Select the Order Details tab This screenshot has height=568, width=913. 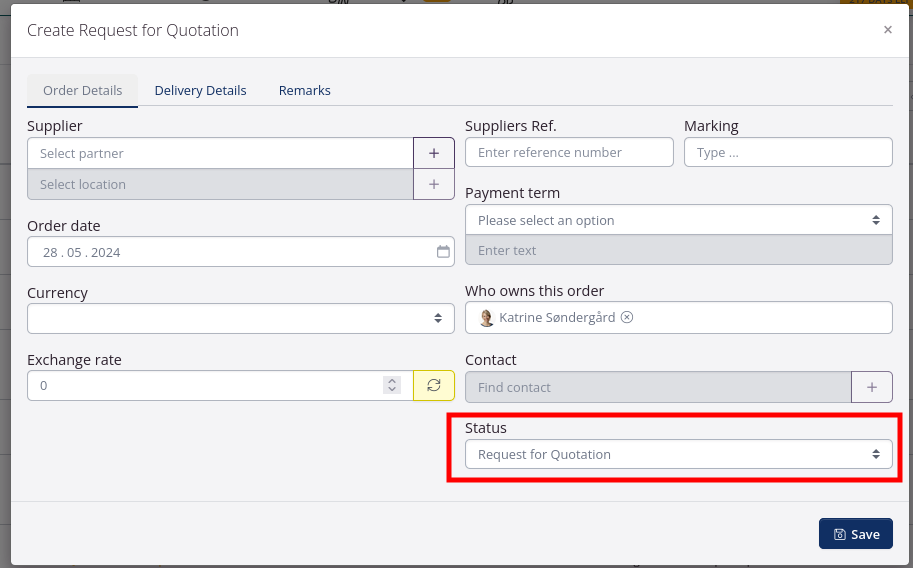pyautogui.click(x=82, y=90)
